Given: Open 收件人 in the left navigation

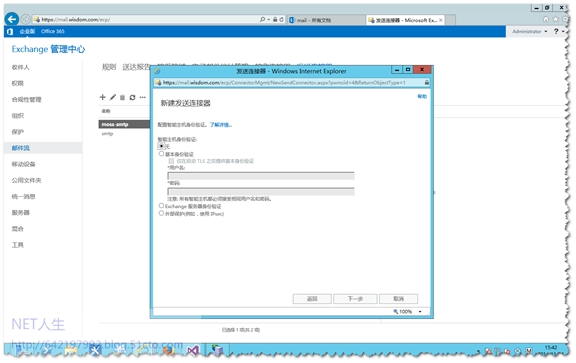Looking at the screenshot, I should coord(21,67).
